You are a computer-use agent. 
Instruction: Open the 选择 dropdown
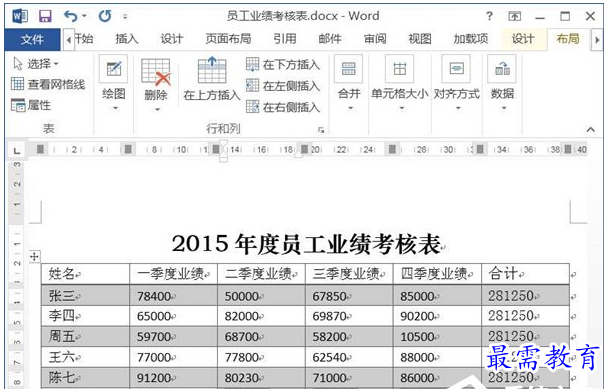click(36, 63)
